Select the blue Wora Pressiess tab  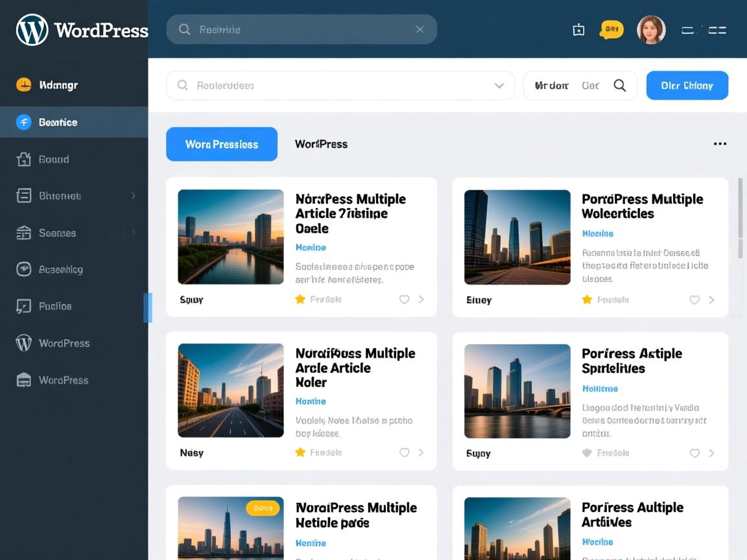tap(222, 144)
